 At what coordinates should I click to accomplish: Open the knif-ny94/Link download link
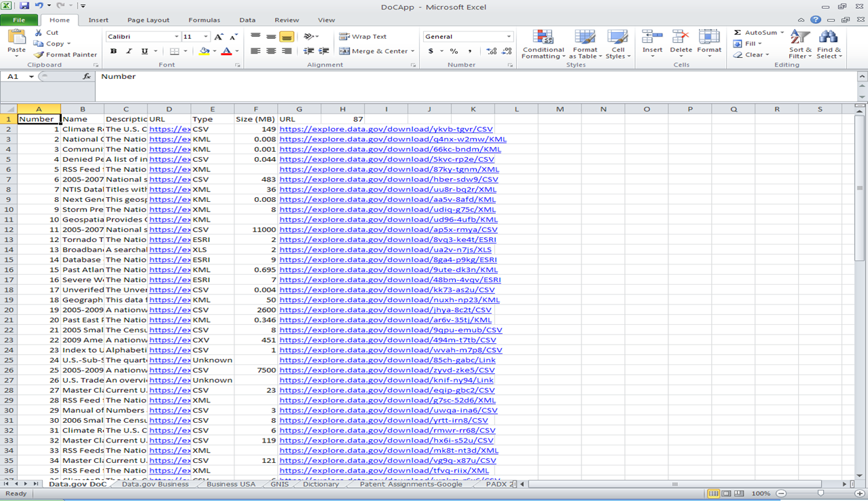pos(386,380)
